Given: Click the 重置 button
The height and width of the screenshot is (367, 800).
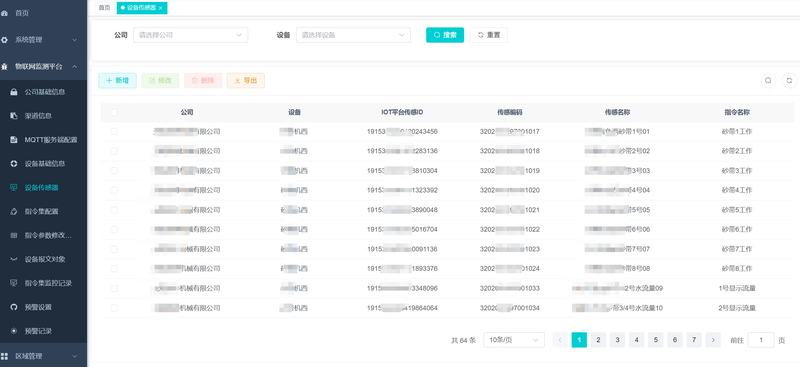Looking at the screenshot, I should 489,35.
